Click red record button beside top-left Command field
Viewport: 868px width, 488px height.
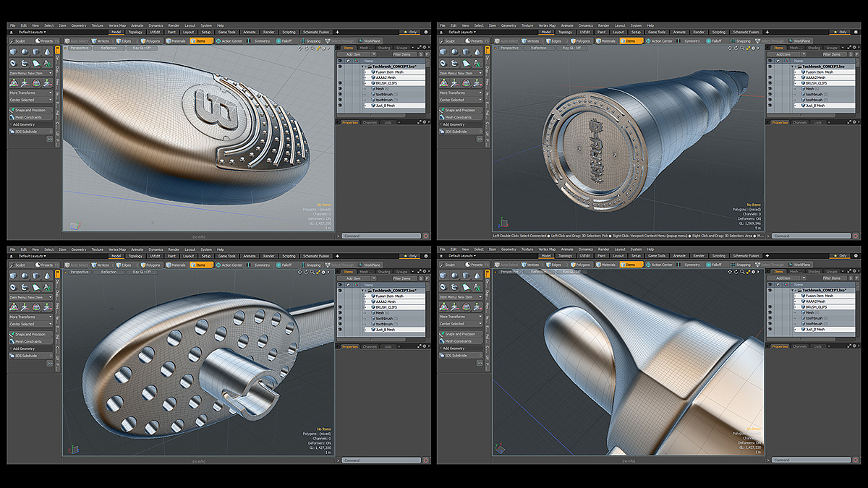click(x=425, y=236)
